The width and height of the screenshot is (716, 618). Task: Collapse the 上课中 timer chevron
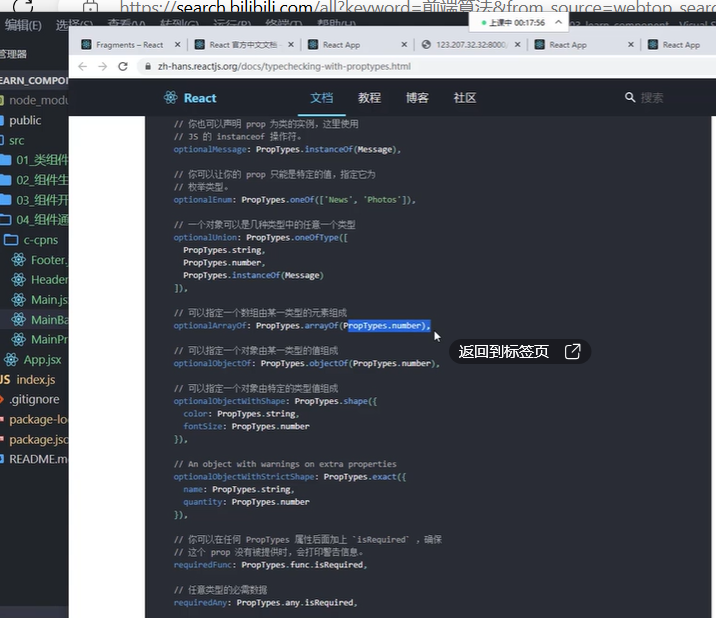(x=558, y=22)
